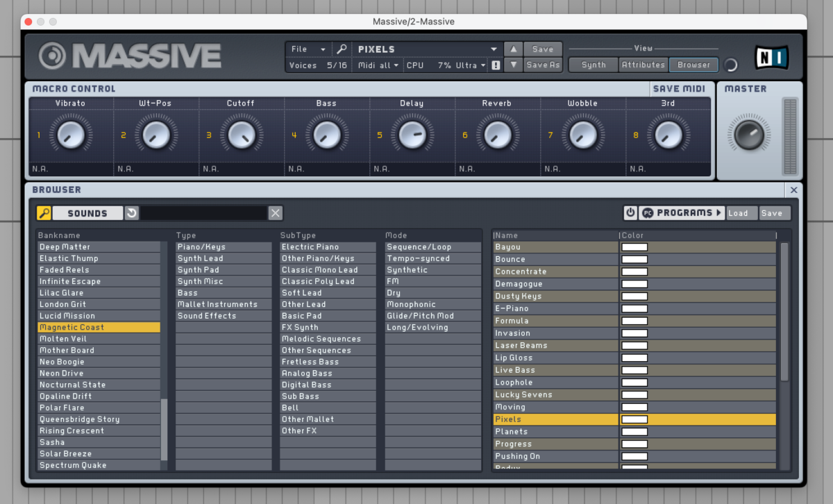Click the Save As button

[544, 65]
